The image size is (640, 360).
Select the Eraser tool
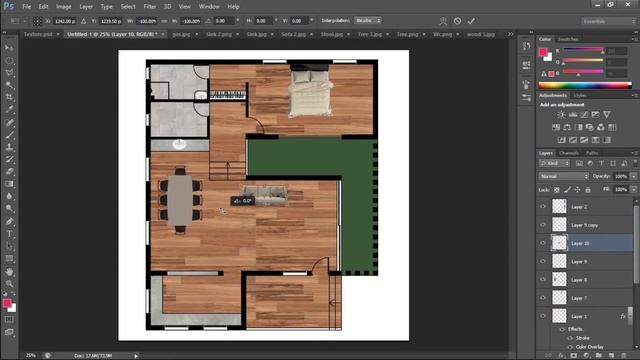coord(9,171)
